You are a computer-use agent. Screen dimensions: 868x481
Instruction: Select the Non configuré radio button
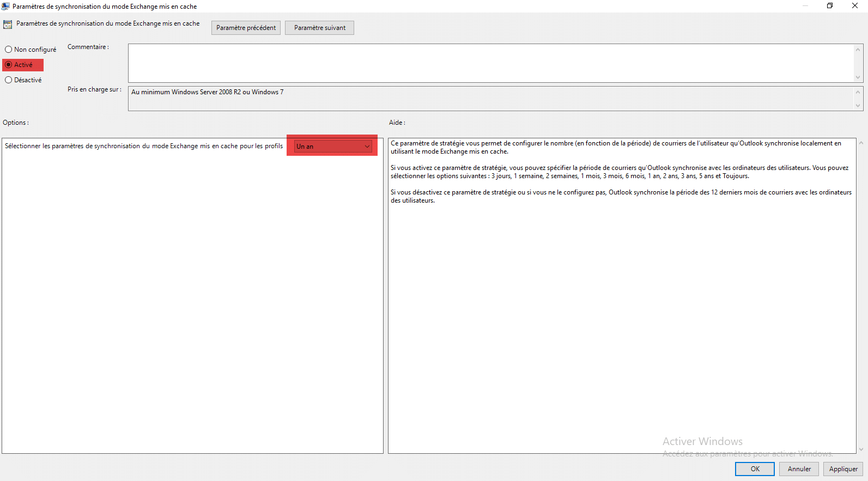(9, 50)
